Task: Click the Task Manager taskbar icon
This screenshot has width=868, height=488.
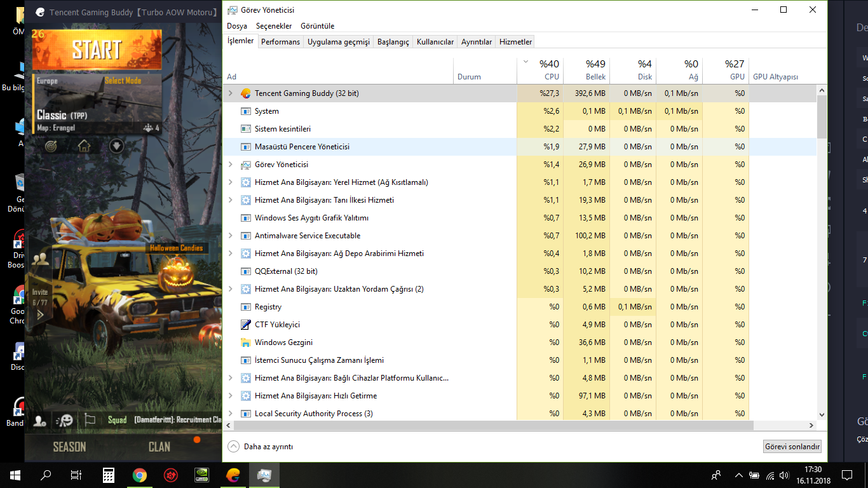Action: (x=264, y=475)
